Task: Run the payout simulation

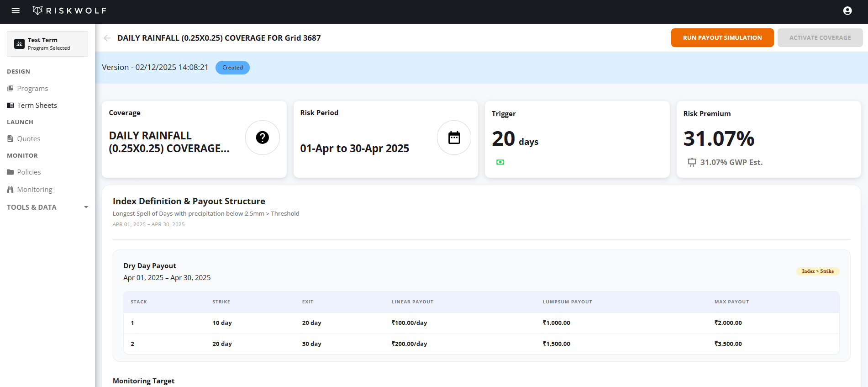Action: (x=722, y=38)
